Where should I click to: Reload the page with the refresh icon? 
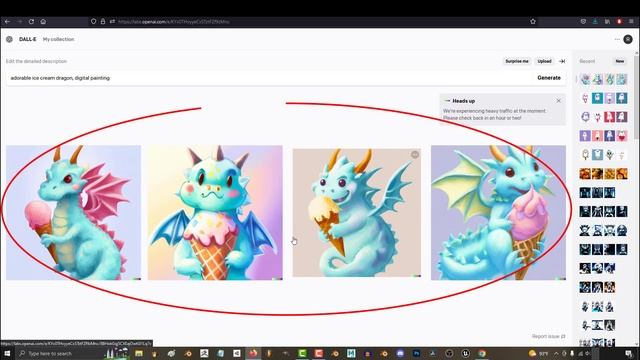coord(31,22)
